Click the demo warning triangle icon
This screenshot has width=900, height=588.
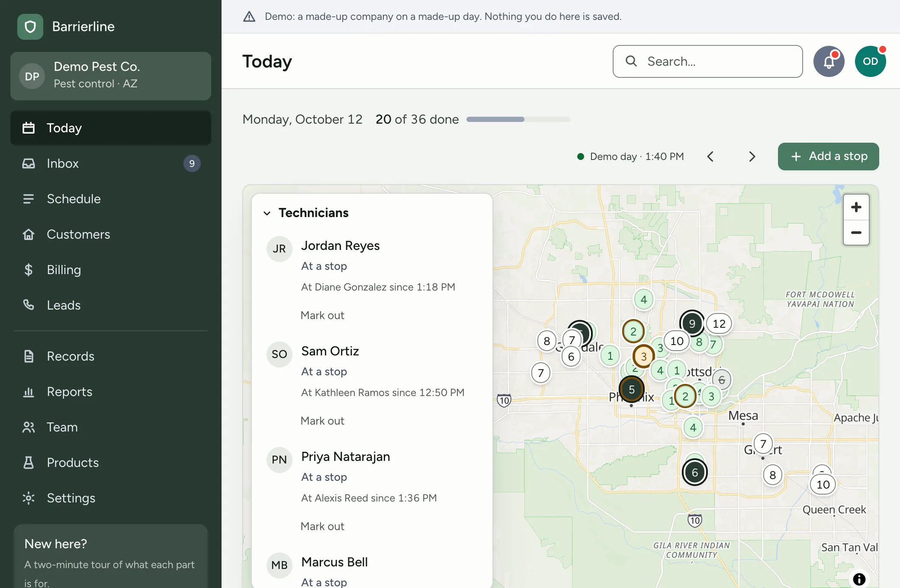click(249, 16)
